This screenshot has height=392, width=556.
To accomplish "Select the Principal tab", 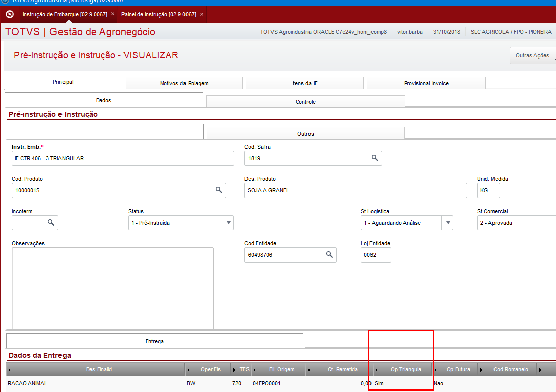I will click(63, 82).
